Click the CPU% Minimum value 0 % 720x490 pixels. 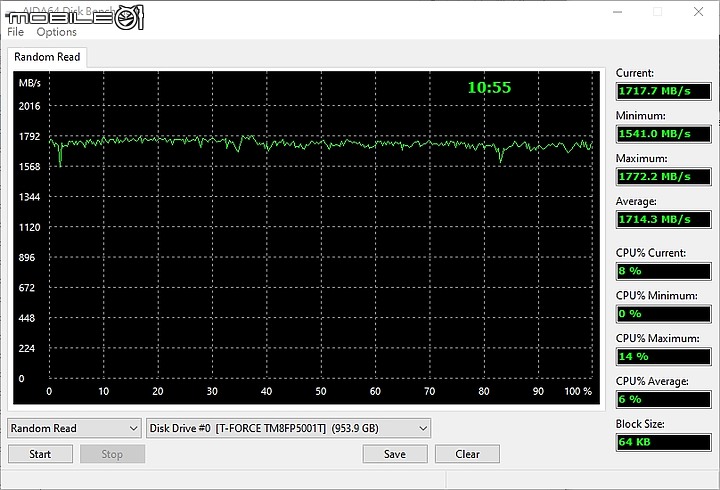(x=664, y=314)
